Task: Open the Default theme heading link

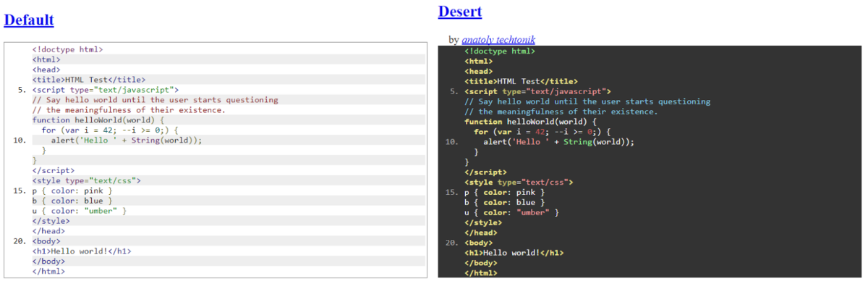Action: pos(29,20)
